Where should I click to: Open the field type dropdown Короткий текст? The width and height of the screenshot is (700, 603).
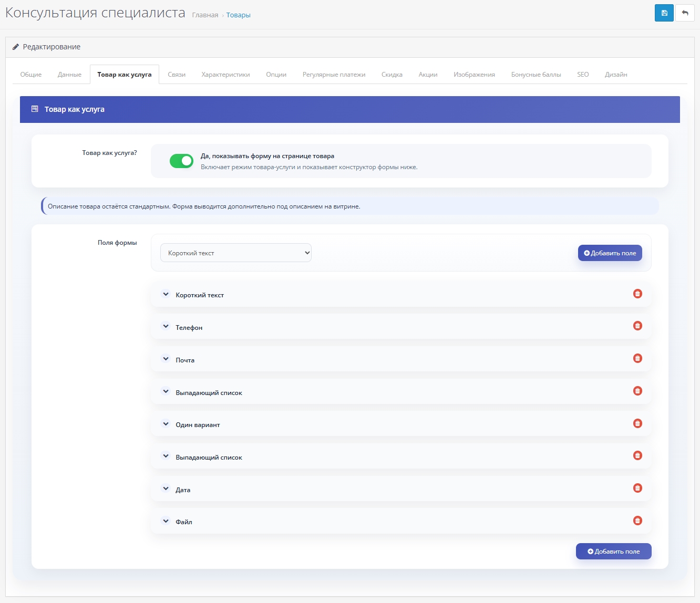(236, 253)
